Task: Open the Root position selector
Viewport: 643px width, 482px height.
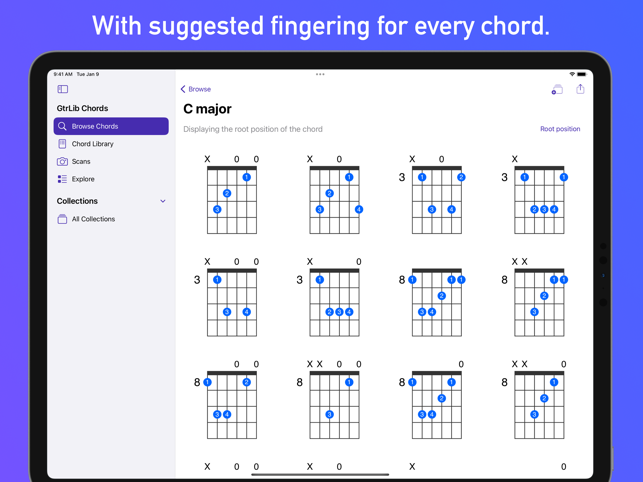Action: [x=560, y=129]
